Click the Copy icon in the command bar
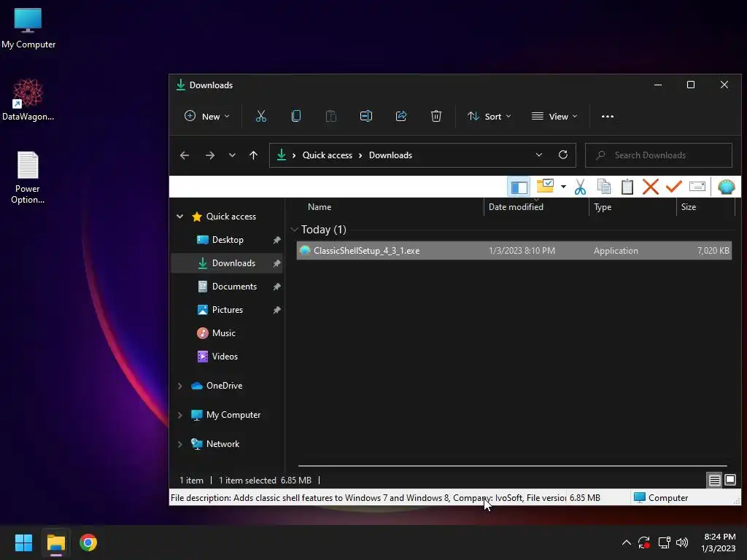This screenshot has width=747, height=560. 296,116
